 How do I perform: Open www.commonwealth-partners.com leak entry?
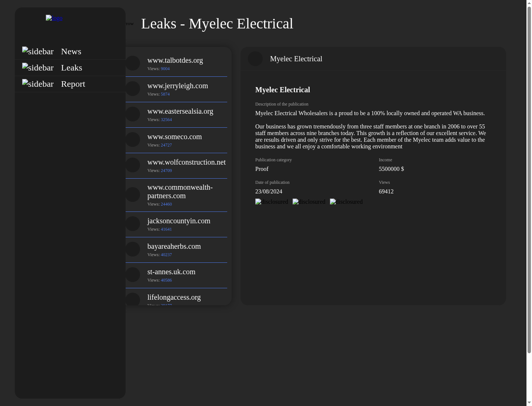pyautogui.click(x=176, y=195)
